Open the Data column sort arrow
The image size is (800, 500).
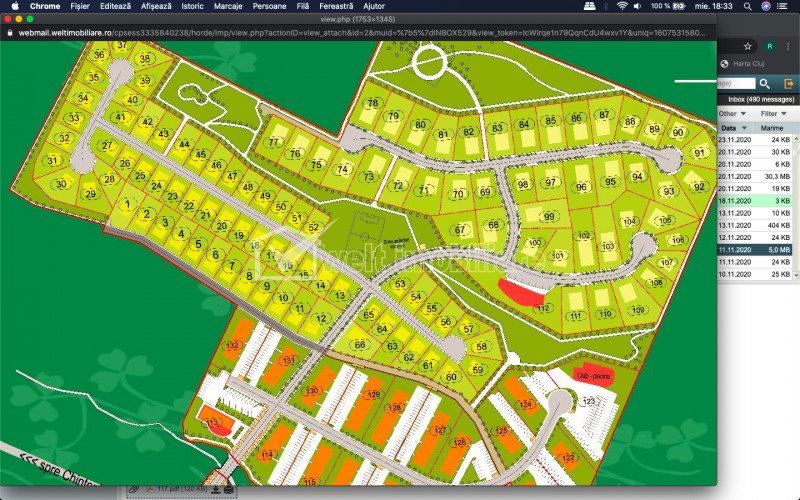point(745,128)
